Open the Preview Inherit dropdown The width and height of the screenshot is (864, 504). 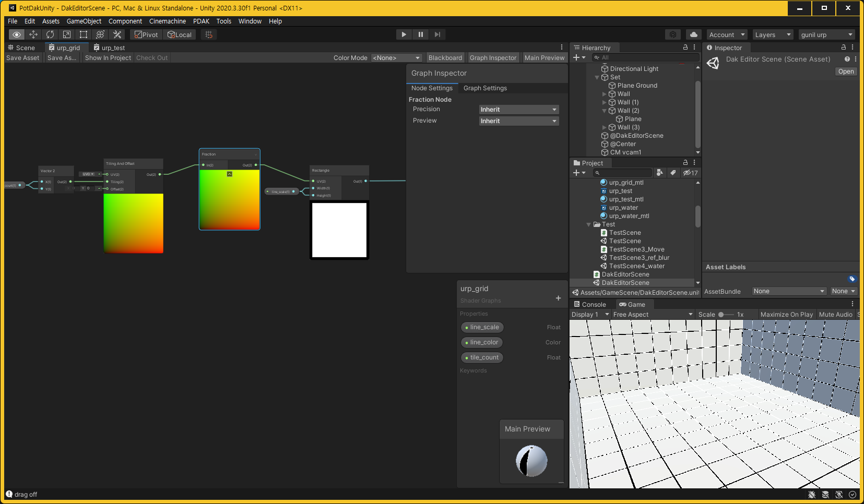coord(519,121)
